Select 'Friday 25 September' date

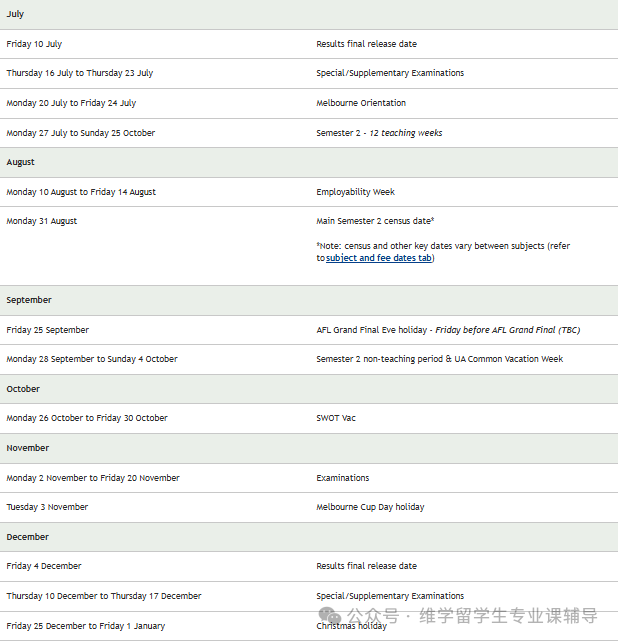pyautogui.click(x=47, y=330)
